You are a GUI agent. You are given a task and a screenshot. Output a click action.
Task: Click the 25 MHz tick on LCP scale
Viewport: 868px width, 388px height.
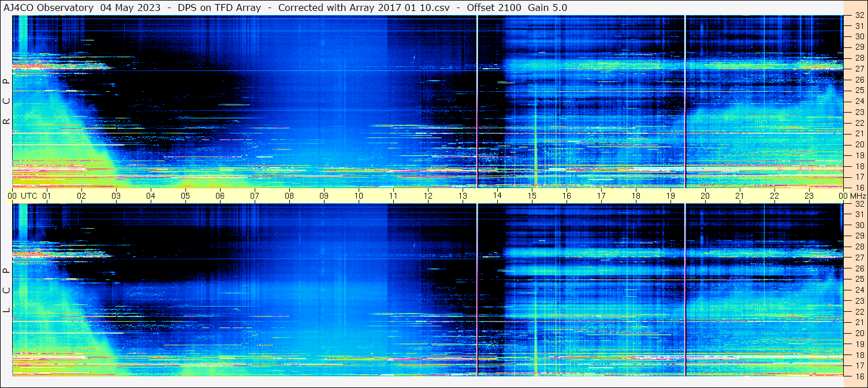pyautogui.click(x=859, y=279)
